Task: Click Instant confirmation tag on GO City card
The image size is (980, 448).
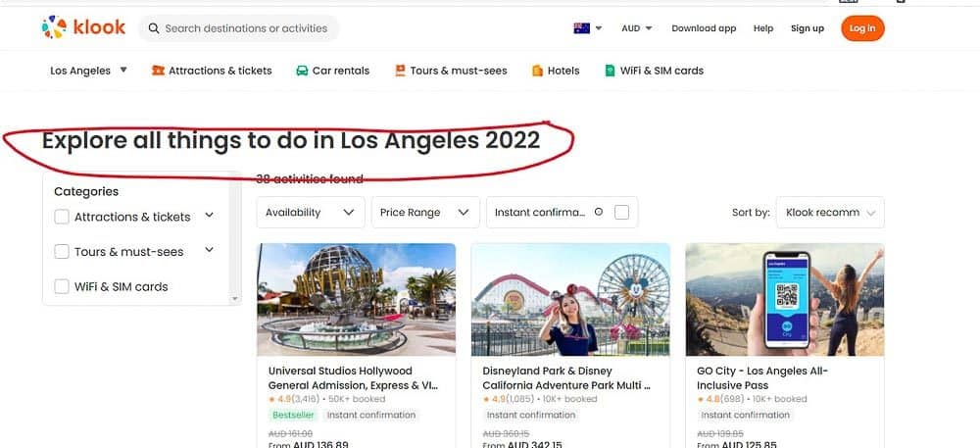Action: point(745,415)
